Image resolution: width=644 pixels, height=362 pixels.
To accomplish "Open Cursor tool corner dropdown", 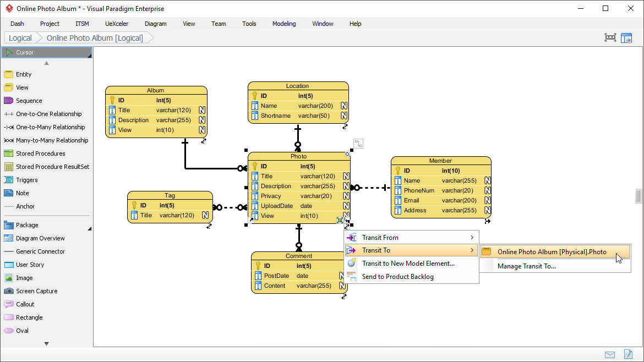I will (90, 56).
